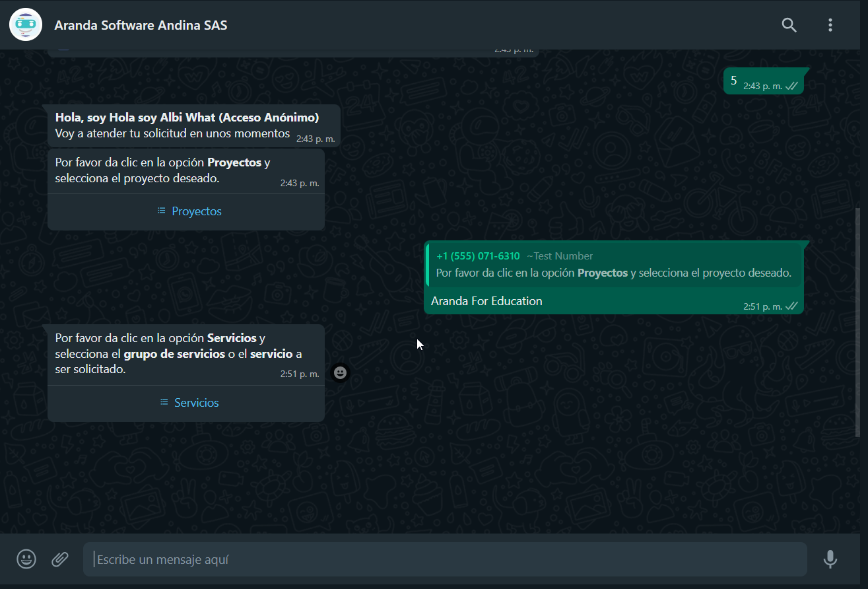The height and width of the screenshot is (589, 868).
Task: Click the read ticks on 'Aranda For Education'
Action: coord(792,306)
